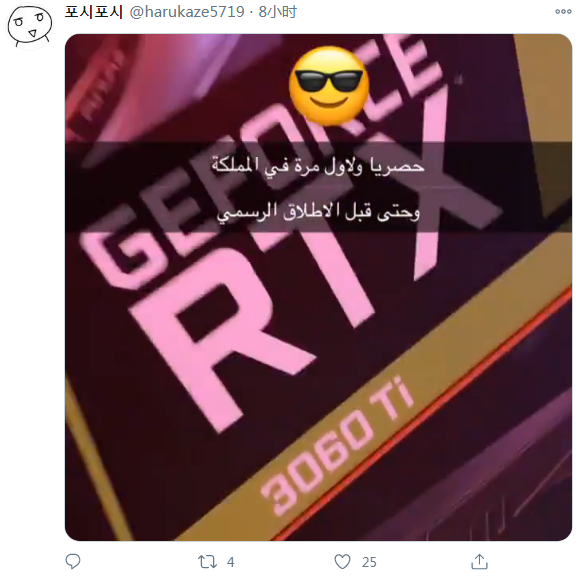View the retweet count 4
This screenshot has height=579, width=581.
[x=231, y=562]
